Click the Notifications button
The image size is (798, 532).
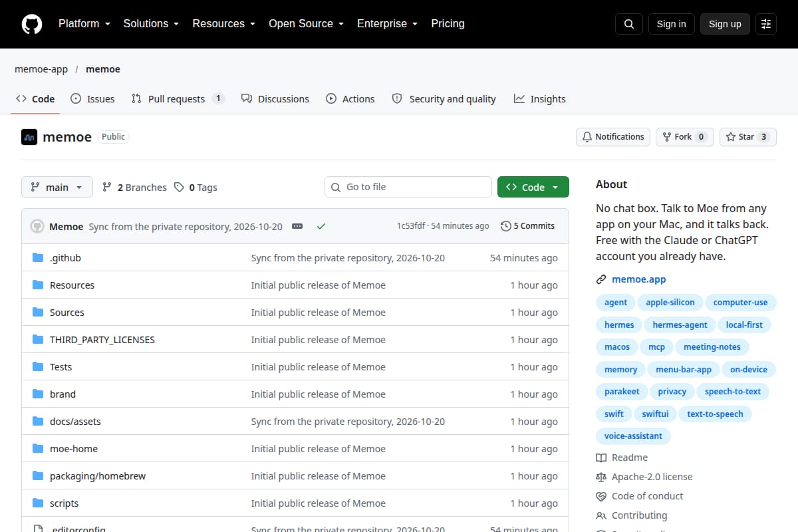point(613,137)
